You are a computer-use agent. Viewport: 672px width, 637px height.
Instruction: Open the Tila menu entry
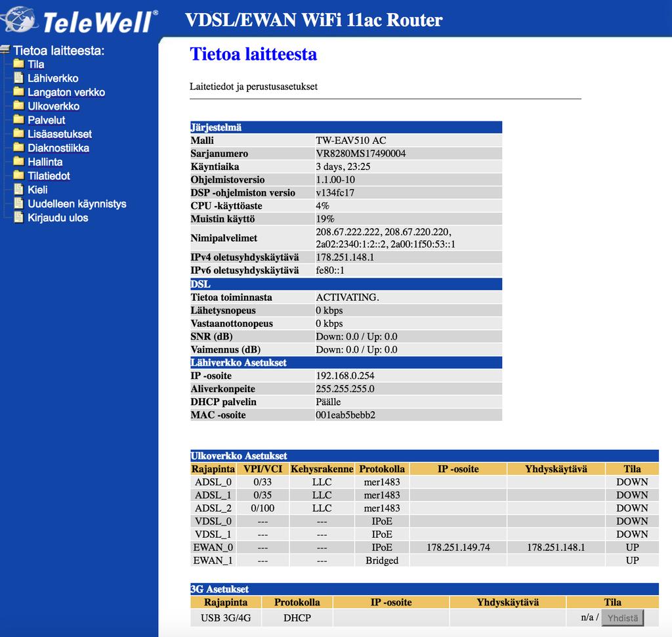pos(36,64)
